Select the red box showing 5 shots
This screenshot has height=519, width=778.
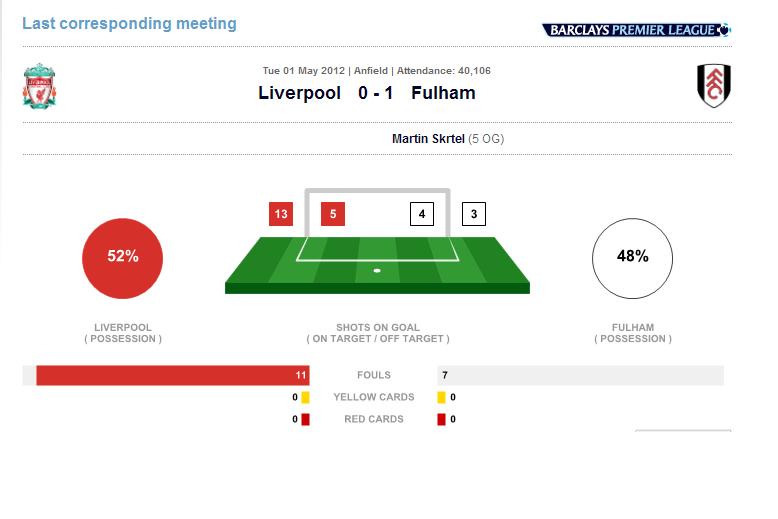[x=333, y=214]
